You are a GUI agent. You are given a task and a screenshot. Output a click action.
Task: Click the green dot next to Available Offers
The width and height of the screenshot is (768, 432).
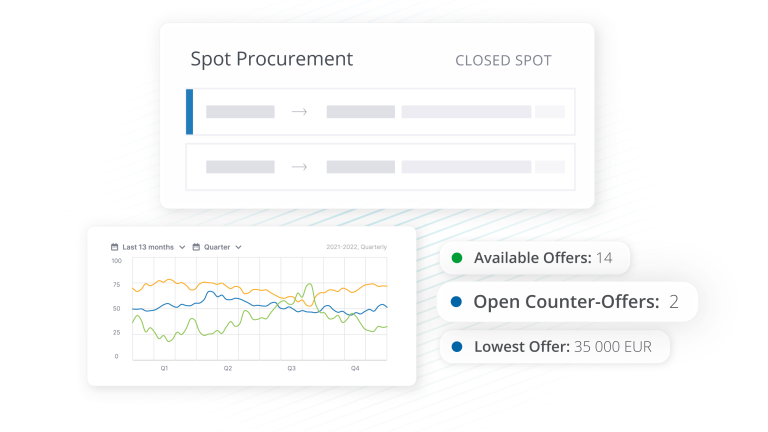(457, 258)
